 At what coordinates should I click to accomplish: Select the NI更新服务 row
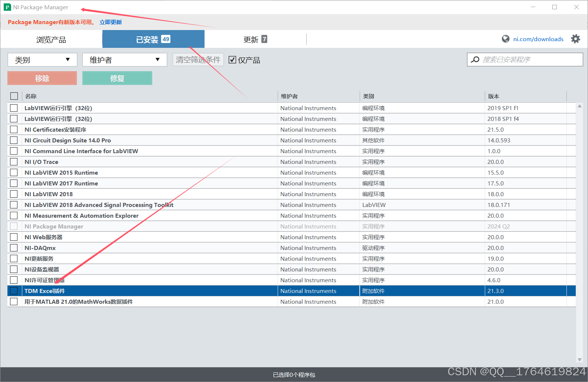pyautogui.click(x=291, y=258)
